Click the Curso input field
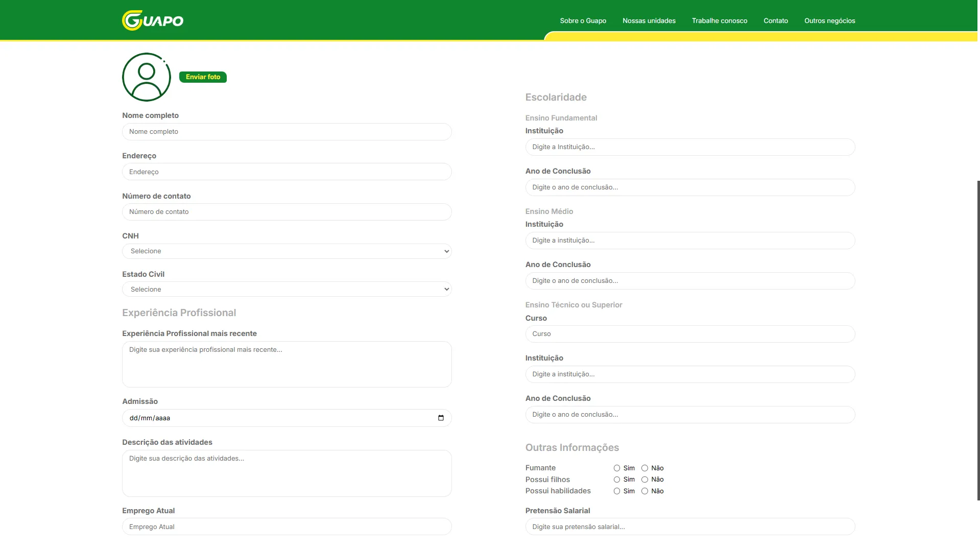This screenshot has height=551, width=980. pos(690,334)
